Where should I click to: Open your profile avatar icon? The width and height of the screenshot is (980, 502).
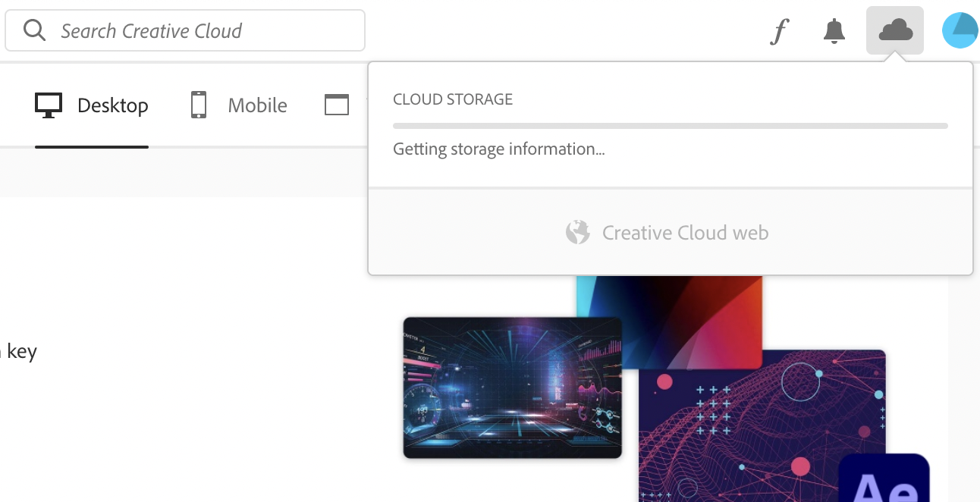pos(960,30)
